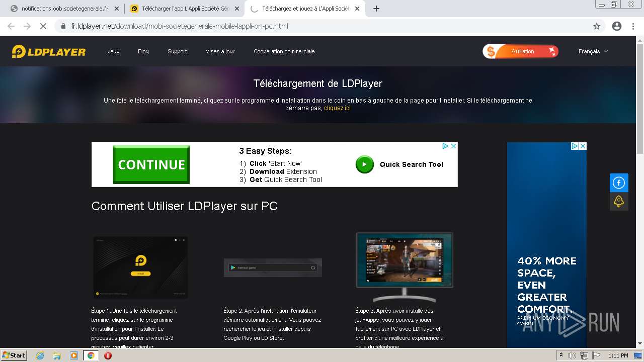Click the bell notification side button
Viewport: 644px width, 362px height.
619,201
